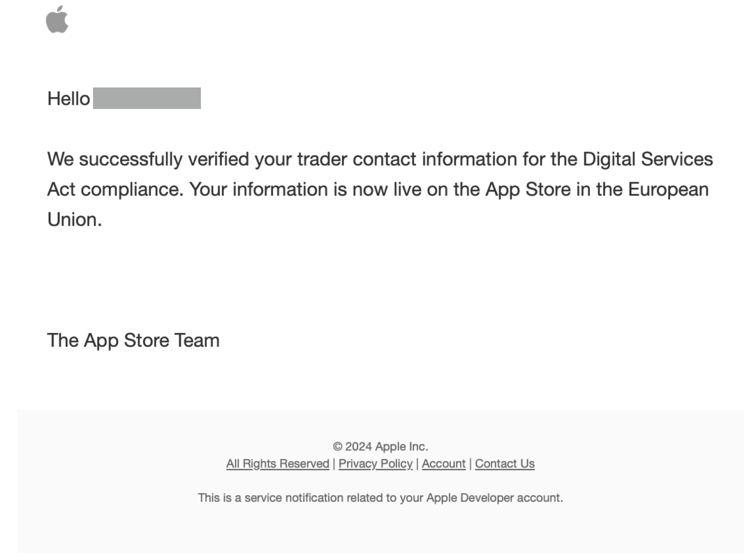756x553 pixels.
Task: Click the Apple logo in the email header
Action: point(57,19)
